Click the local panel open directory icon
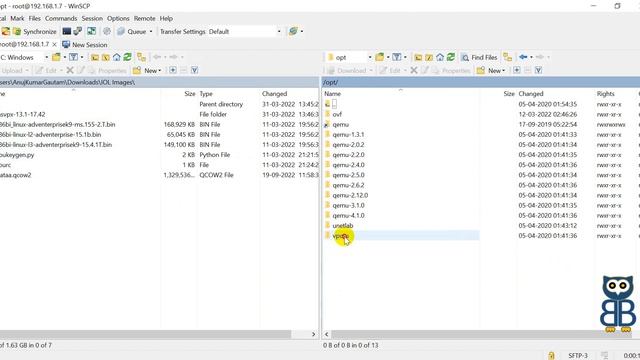Screen dimensions: 640x360 [56, 58]
